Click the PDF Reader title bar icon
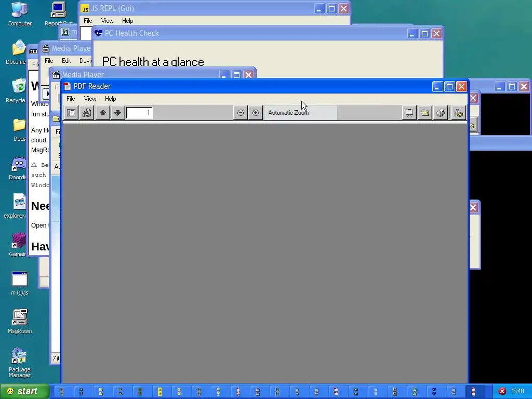This screenshot has height=399, width=532. tap(68, 86)
